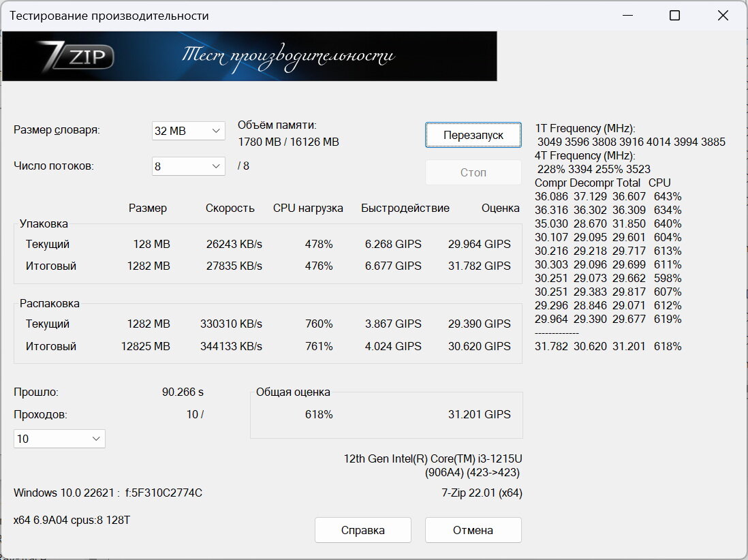Click the decompression current speed 330310 KB/s
Viewport: 748px width, 560px height.
[x=232, y=324]
